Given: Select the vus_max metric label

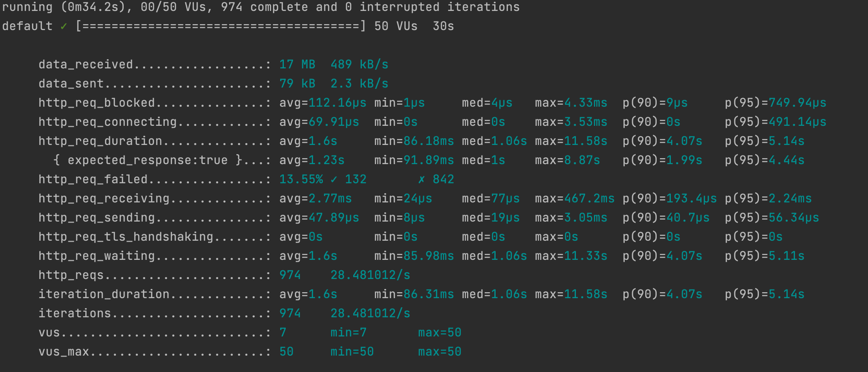Looking at the screenshot, I should tap(63, 352).
